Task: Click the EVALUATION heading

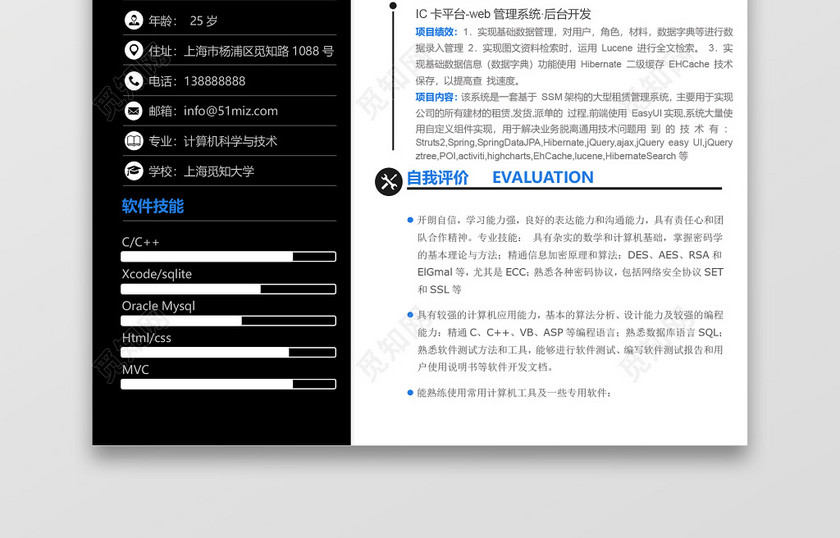Action: (x=543, y=177)
